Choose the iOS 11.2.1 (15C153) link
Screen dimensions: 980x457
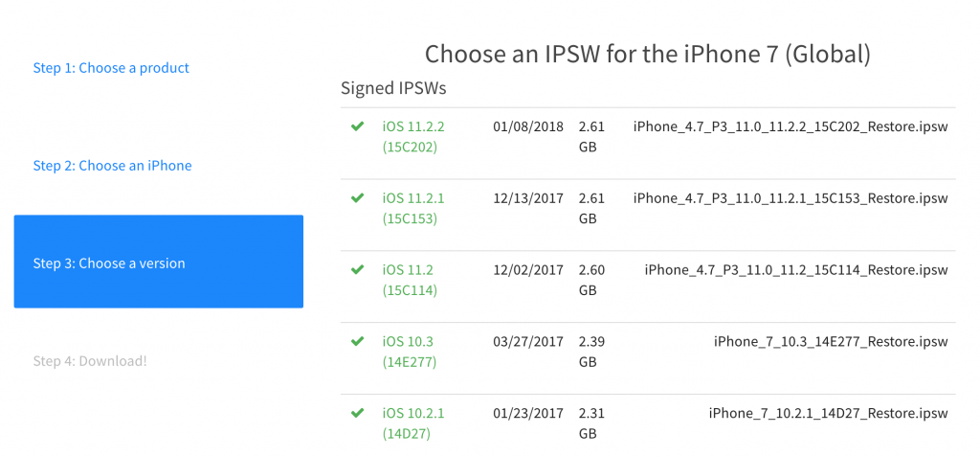tap(413, 208)
